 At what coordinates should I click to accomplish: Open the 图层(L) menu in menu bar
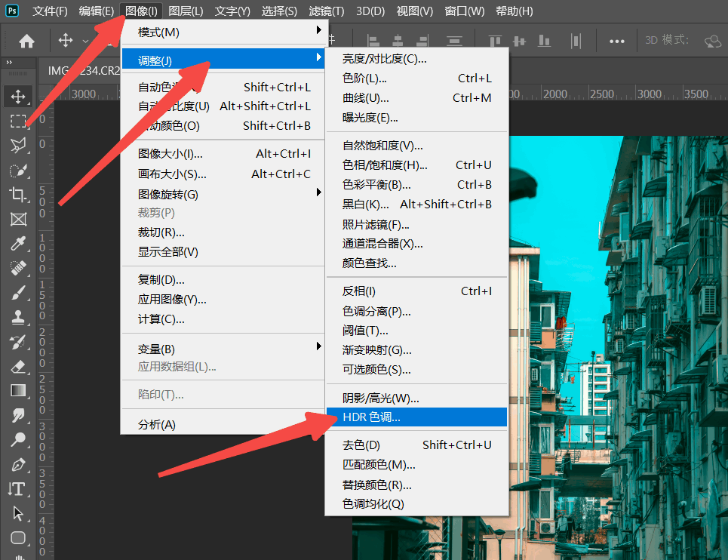coord(186,11)
